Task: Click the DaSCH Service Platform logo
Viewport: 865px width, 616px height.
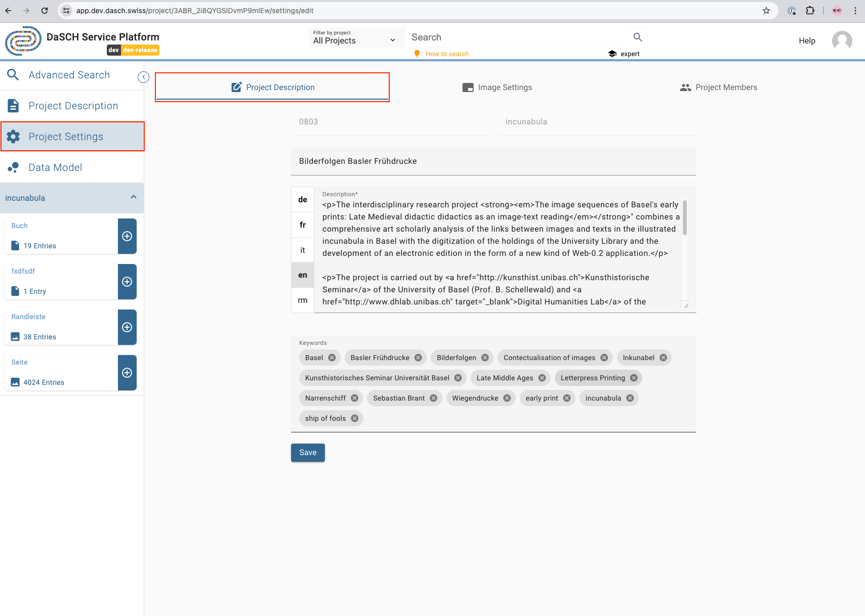Action: (24, 41)
